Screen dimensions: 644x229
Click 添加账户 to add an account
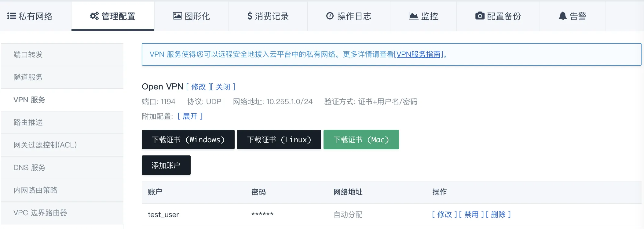[x=166, y=165]
